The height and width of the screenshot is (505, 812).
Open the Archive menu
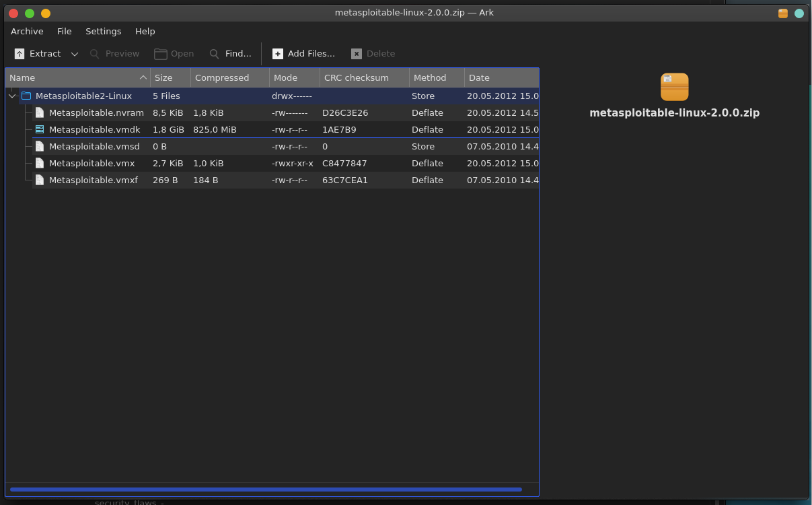coord(27,31)
